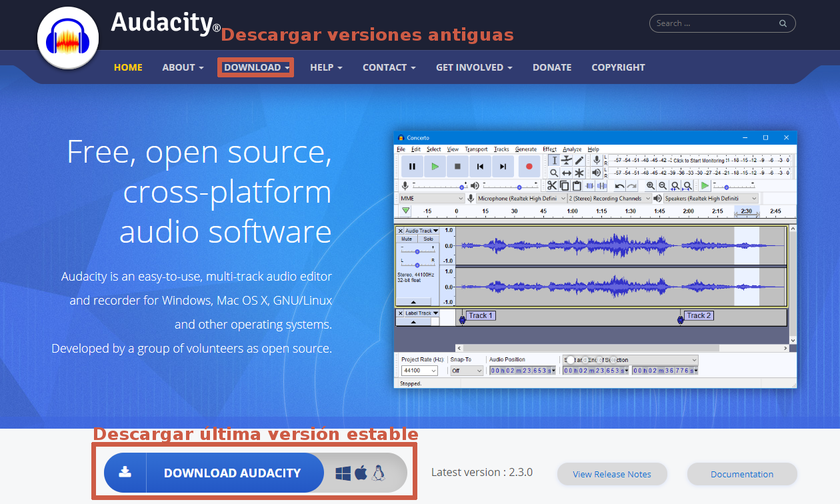Select the Envelope tool
Viewport: 840px width, 504px height.
[567, 161]
